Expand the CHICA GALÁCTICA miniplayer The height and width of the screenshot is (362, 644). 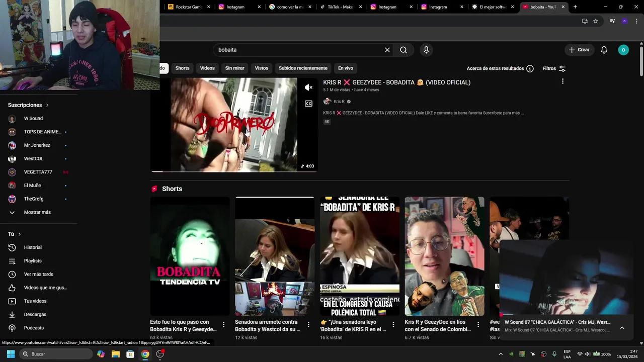pos(622,328)
